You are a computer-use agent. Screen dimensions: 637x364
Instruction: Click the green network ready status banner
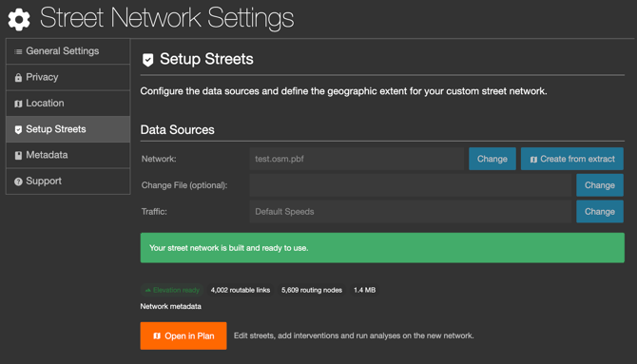click(382, 248)
